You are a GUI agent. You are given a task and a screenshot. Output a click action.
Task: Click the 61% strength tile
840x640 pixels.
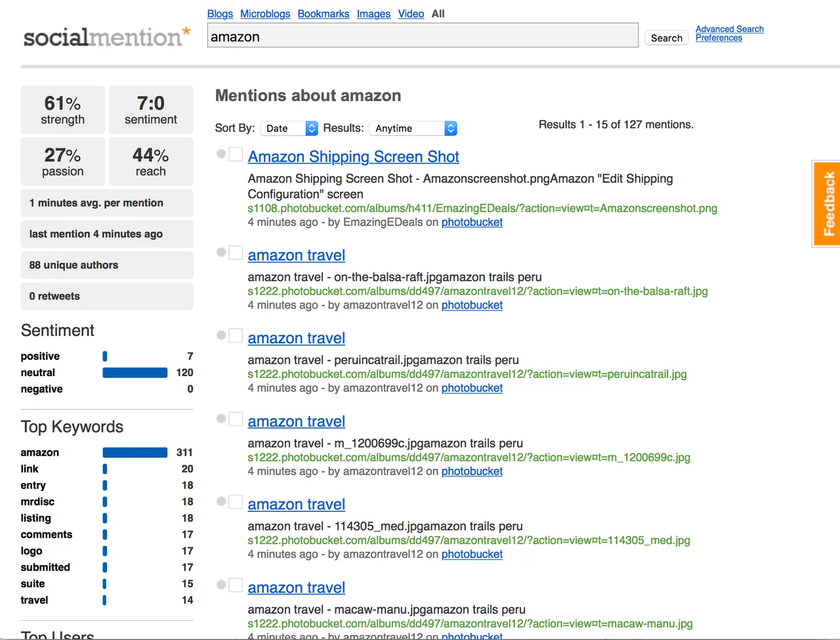[63, 110]
